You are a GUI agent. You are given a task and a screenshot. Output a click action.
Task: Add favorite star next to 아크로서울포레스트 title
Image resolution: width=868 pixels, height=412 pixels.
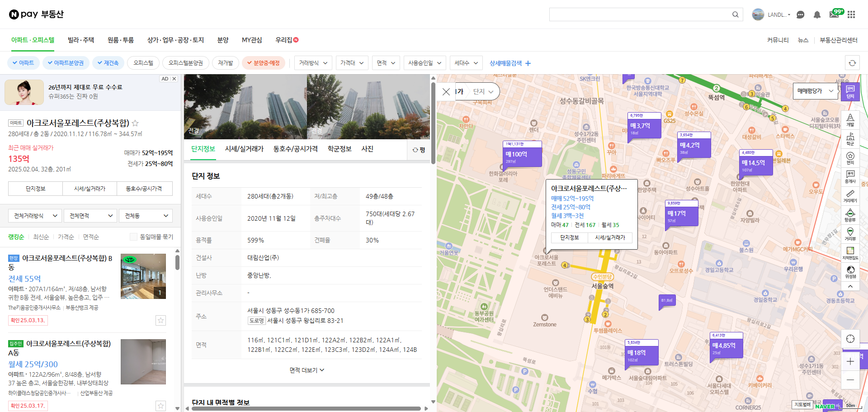coord(135,123)
